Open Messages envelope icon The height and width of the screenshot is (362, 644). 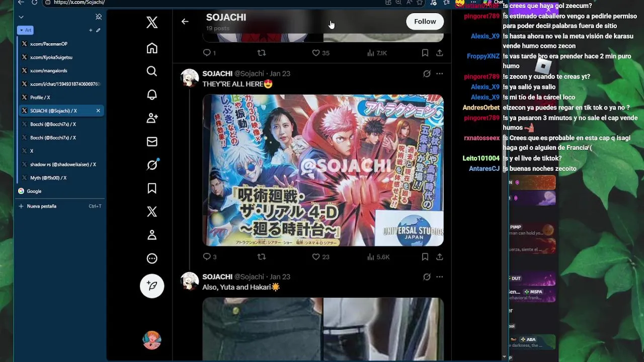pyautogui.click(x=152, y=142)
